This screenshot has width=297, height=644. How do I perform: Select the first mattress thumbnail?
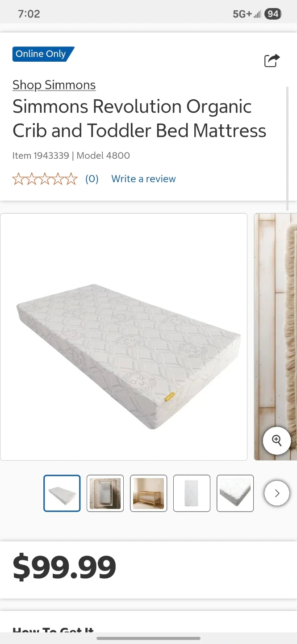tap(62, 493)
